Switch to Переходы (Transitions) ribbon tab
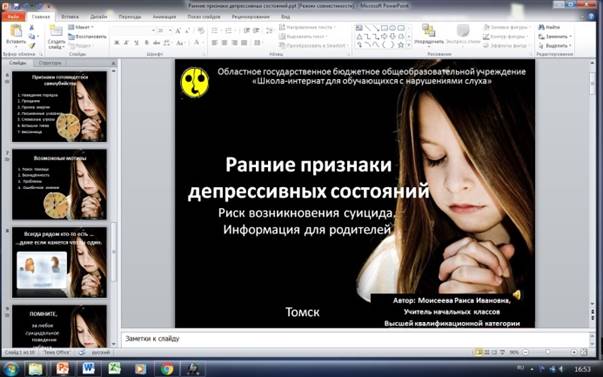 [130, 17]
